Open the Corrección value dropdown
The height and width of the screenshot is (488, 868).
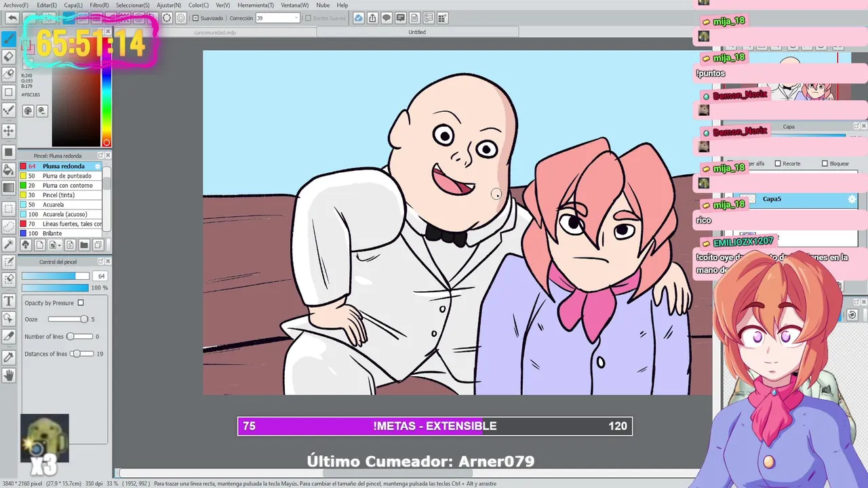click(296, 18)
